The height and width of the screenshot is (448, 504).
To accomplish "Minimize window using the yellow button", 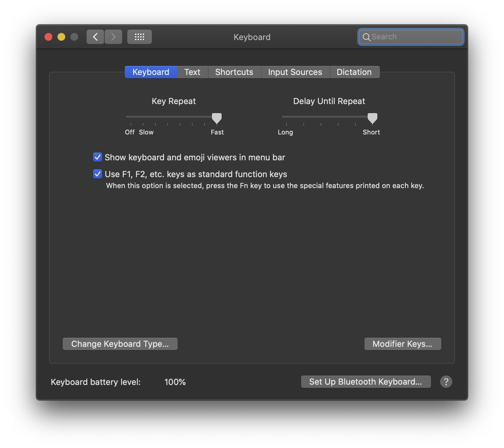I will (61, 37).
